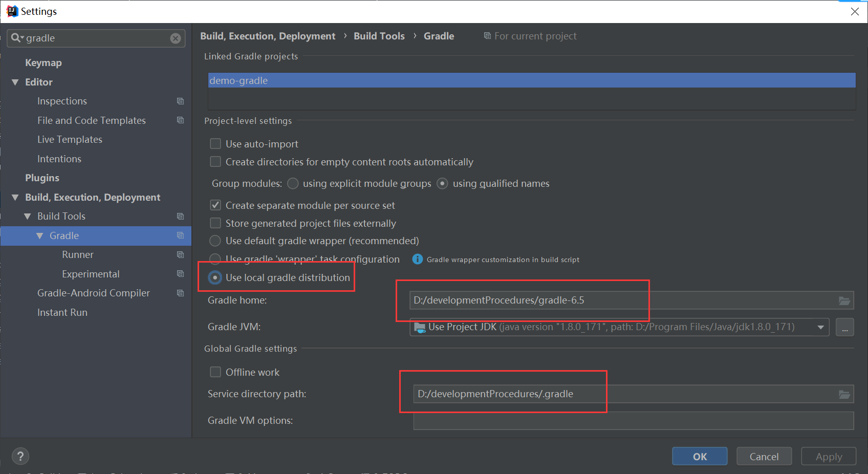Viewport: 868px width, 474px height.
Task: Click Build, Execution, Deployment breadcrumb
Action: coord(268,36)
